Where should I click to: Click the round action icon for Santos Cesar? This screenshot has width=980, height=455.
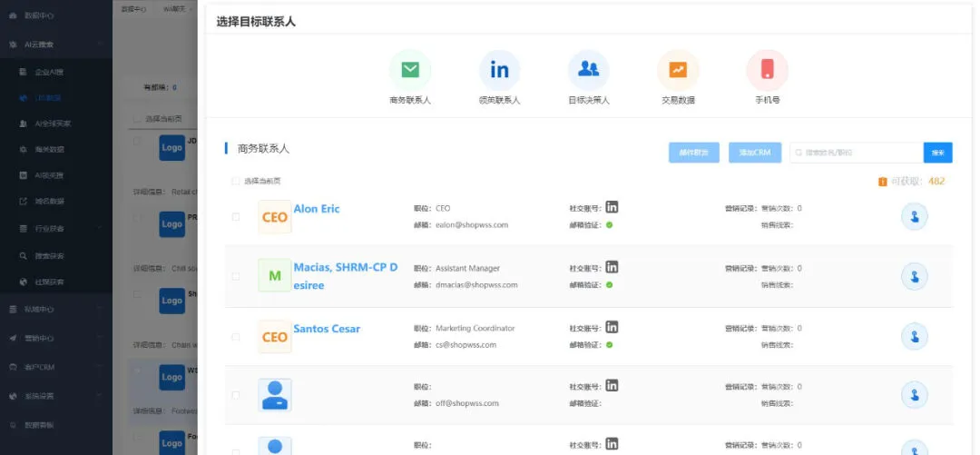915,336
